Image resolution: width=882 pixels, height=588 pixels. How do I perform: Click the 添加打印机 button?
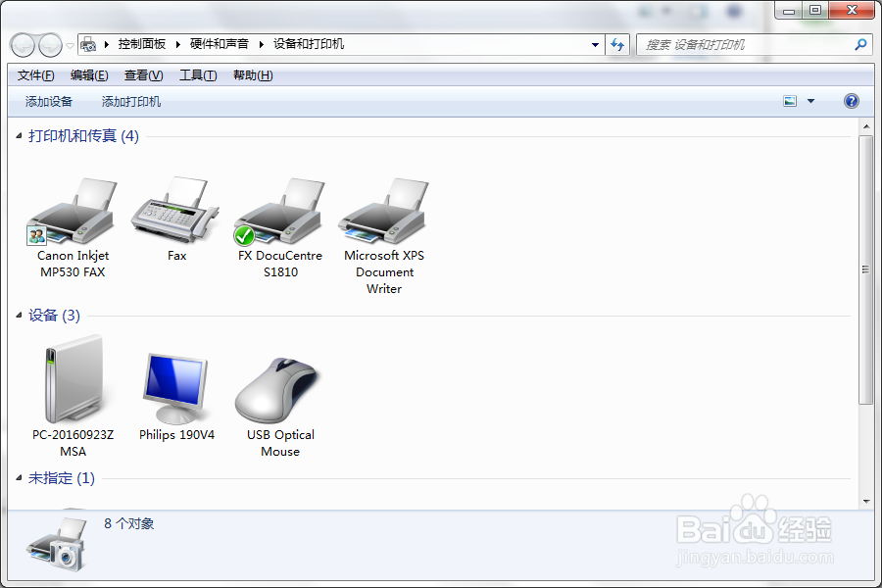pos(131,102)
